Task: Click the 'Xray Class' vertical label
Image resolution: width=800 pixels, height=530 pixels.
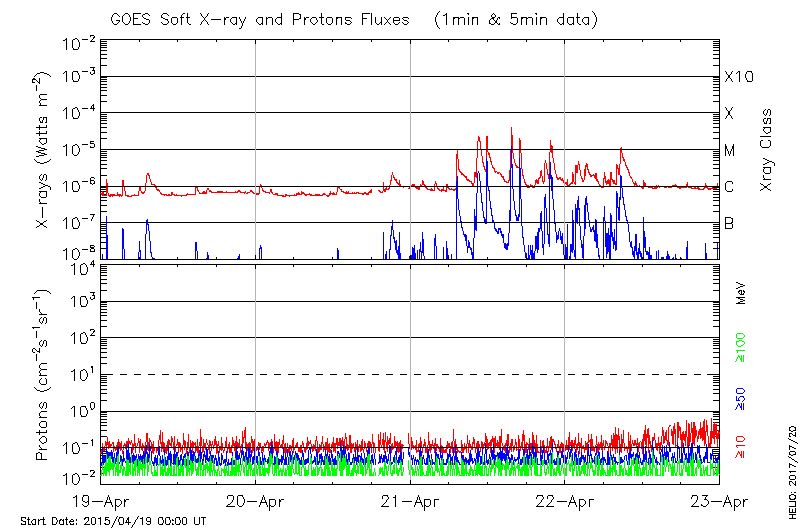Action: pos(767,150)
